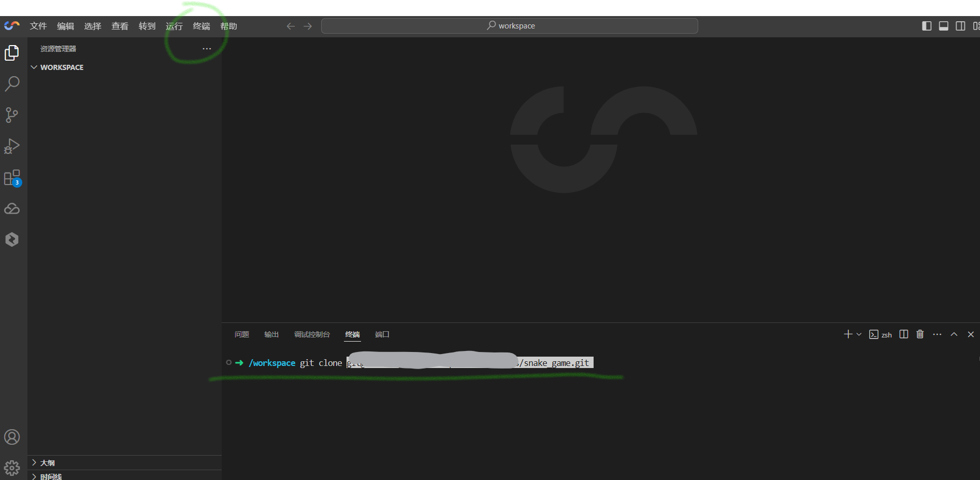The width and height of the screenshot is (980, 480).
Task: Open the 查看 menu
Action: [x=120, y=26]
